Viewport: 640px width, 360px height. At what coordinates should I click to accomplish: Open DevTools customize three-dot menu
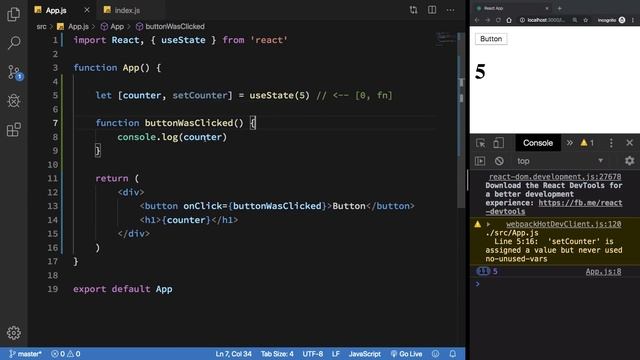coord(611,143)
